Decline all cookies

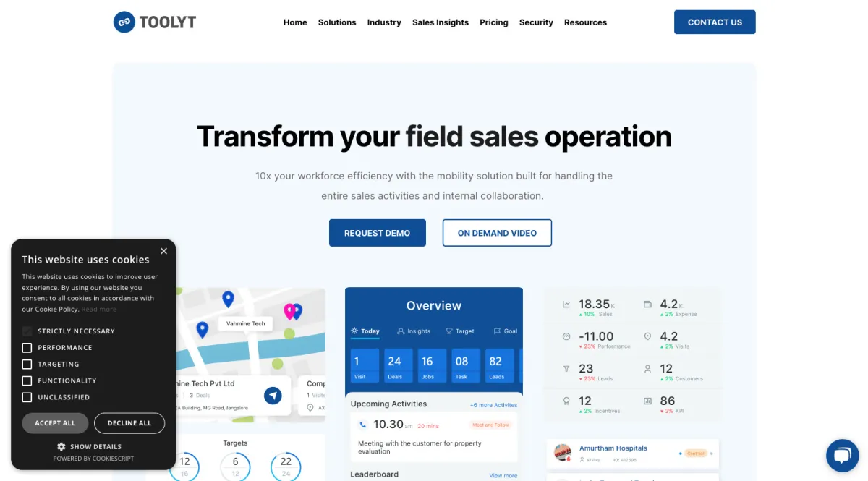(129, 423)
